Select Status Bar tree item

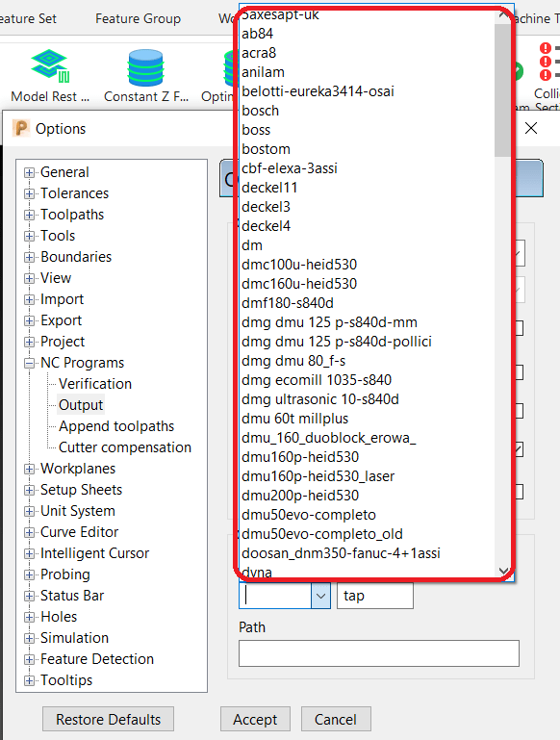point(72,596)
